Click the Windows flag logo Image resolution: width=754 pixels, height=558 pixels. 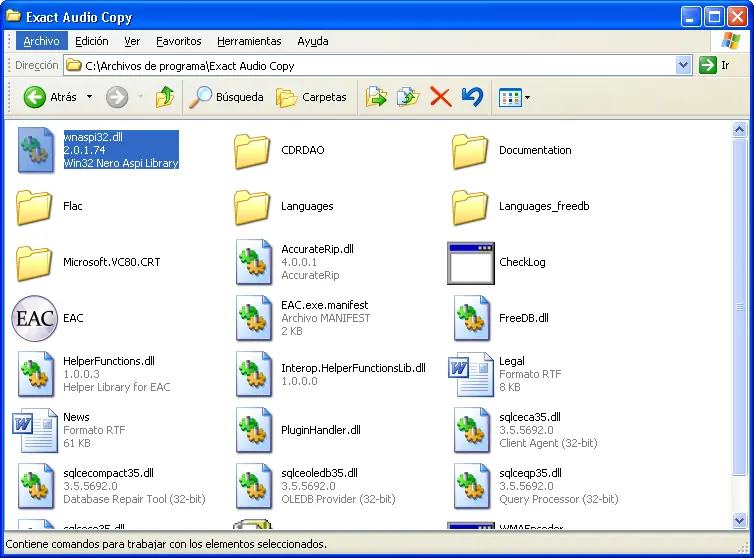tap(730, 41)
